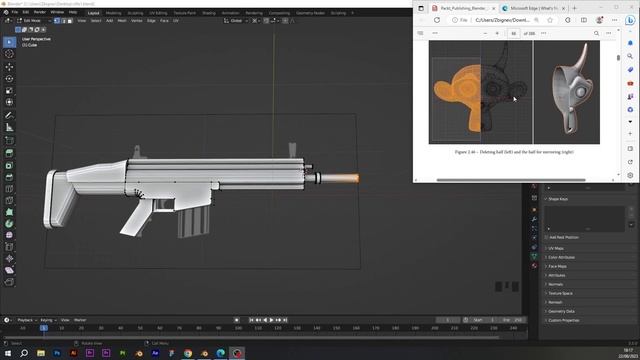Open Blender Render menu
Screen dimensions: 640x360
(40, 13)
